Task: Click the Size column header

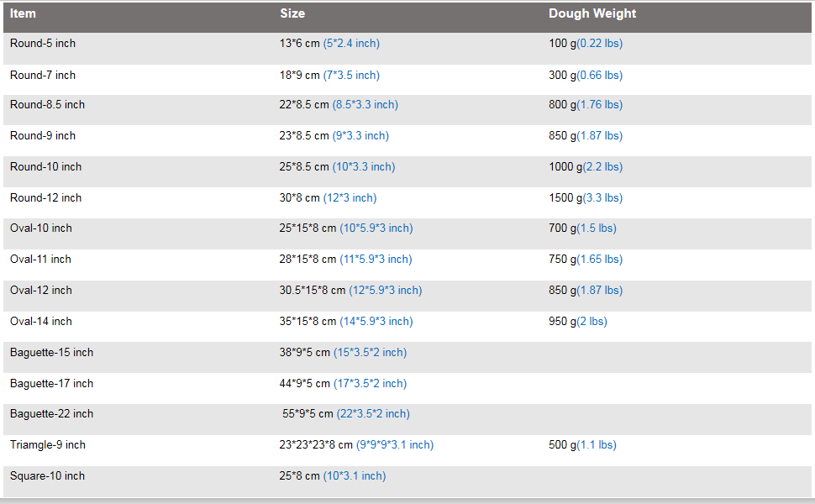Action: point(292,13)
